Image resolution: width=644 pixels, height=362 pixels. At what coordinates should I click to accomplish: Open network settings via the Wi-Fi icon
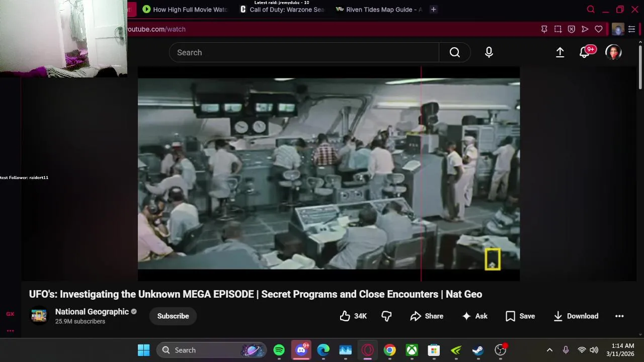tap(582, 350)
